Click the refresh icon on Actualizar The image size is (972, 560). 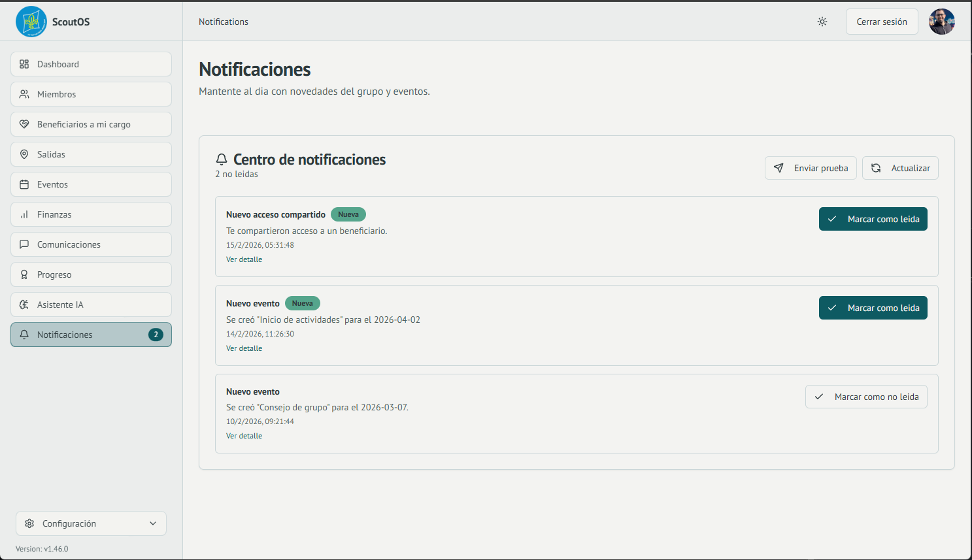point(877,168)
